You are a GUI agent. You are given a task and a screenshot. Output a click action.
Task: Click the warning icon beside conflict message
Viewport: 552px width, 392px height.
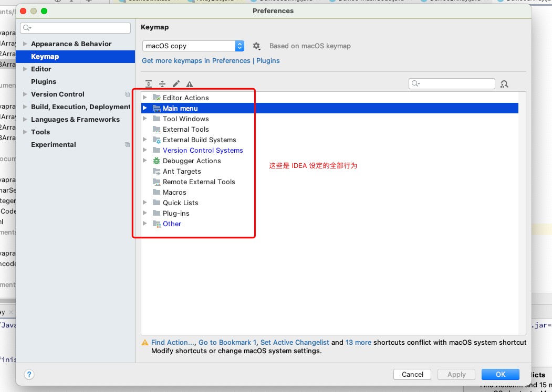tap(144, 342)
